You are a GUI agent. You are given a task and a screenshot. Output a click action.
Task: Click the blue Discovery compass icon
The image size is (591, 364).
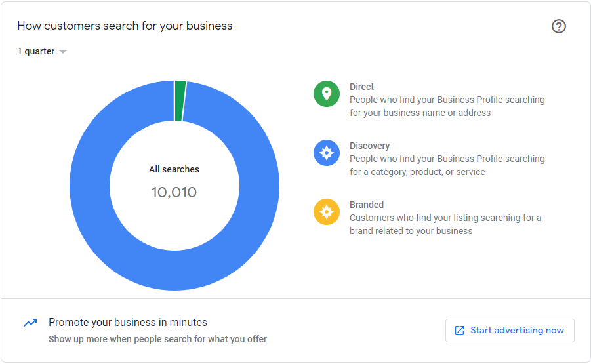click(x=327, y=153)
